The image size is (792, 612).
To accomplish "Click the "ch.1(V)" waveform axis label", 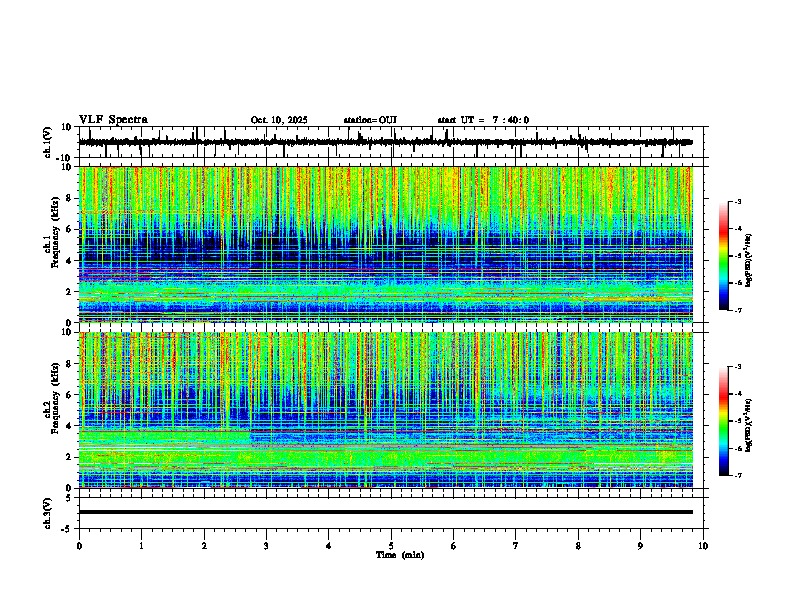I will 48,142.
